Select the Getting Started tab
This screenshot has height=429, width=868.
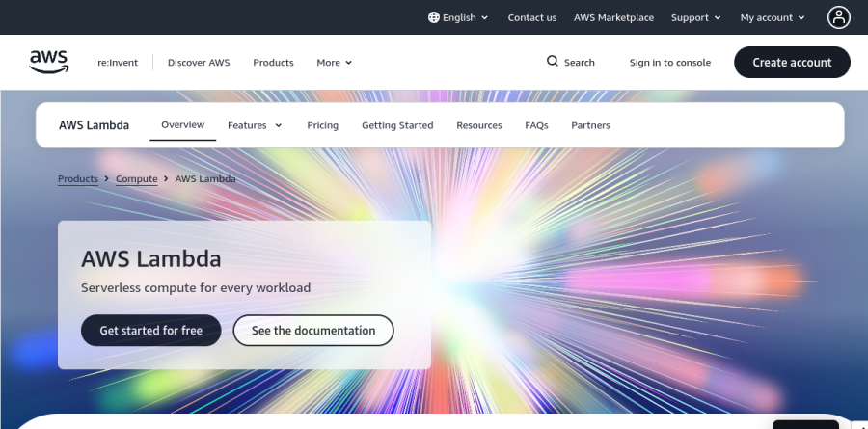click(x=397, y=125)
